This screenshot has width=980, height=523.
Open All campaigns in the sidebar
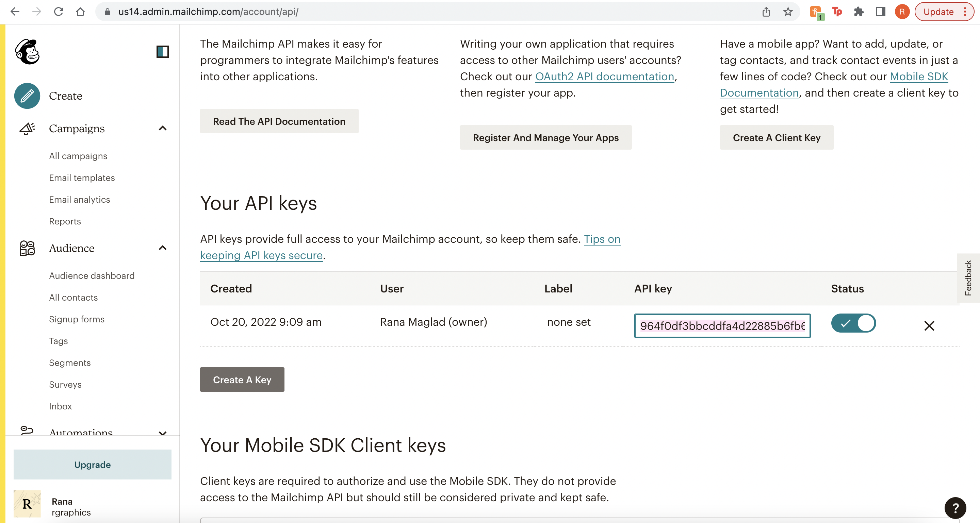[78, 156]
